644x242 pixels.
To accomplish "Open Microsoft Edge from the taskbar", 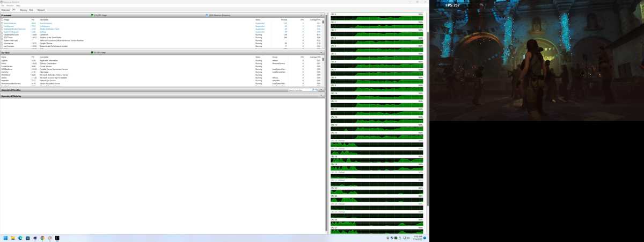I will coord(20,238).
